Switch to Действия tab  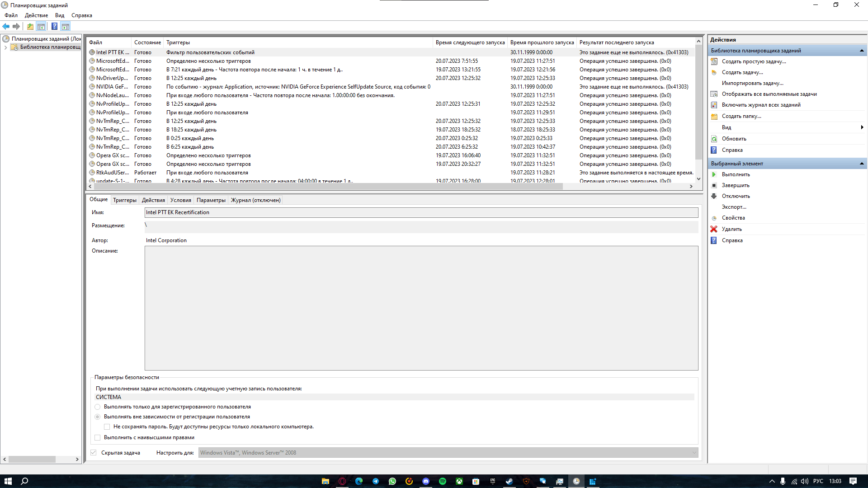pyautogui.click(x=153, y=200)
